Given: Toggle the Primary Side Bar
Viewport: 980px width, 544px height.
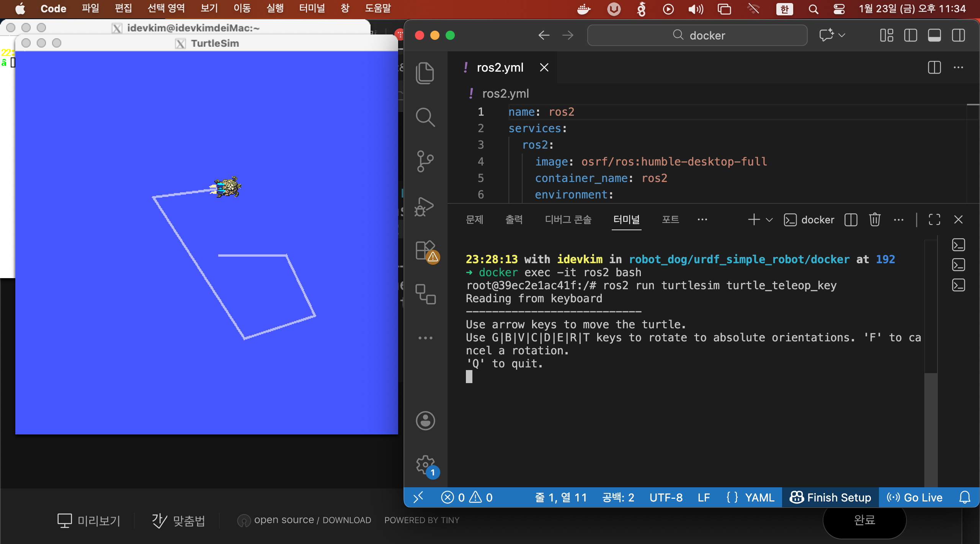Looking at the screenshot, I should pyautogui.click(x=910, y=35).
